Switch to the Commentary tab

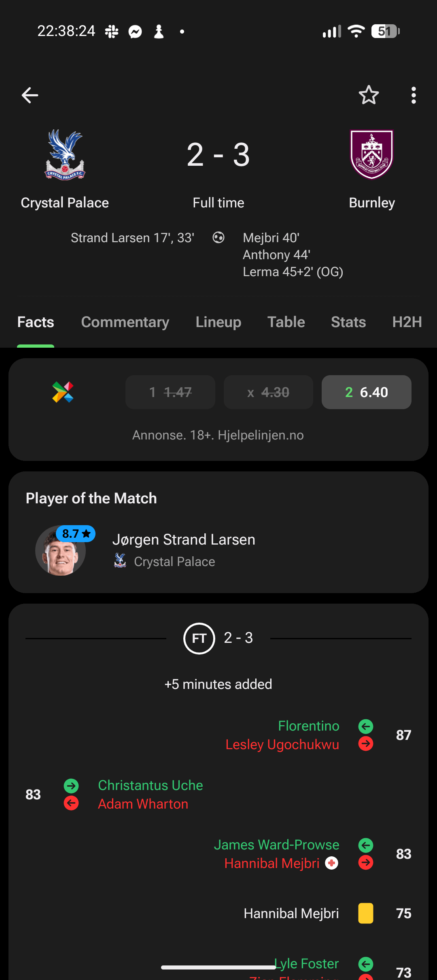[x=125, y=322]
